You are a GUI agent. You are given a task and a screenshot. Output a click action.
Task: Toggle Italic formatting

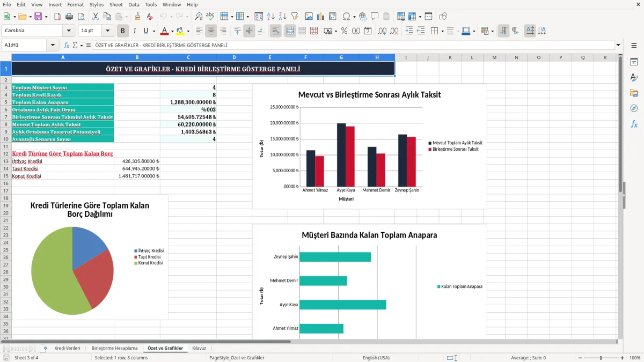[135, 31]
